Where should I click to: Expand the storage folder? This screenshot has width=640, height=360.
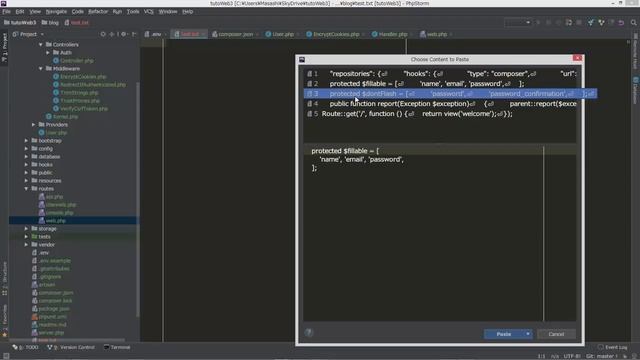pos(26,229)
